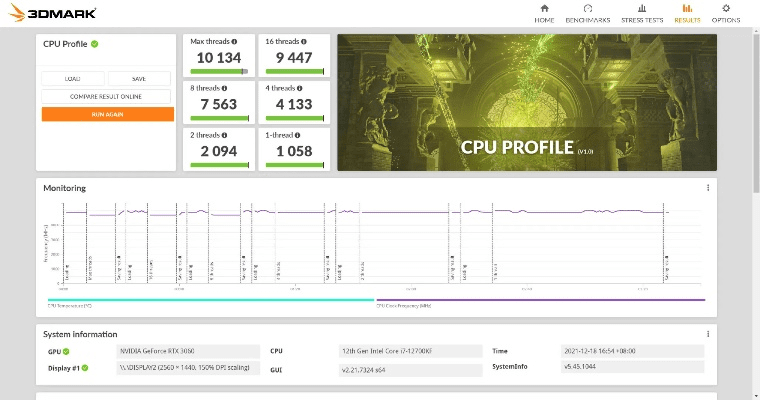The height and width of the screenshot is (400, 760).
Task: Click the Load button
Action: click(x=73, y=79)
